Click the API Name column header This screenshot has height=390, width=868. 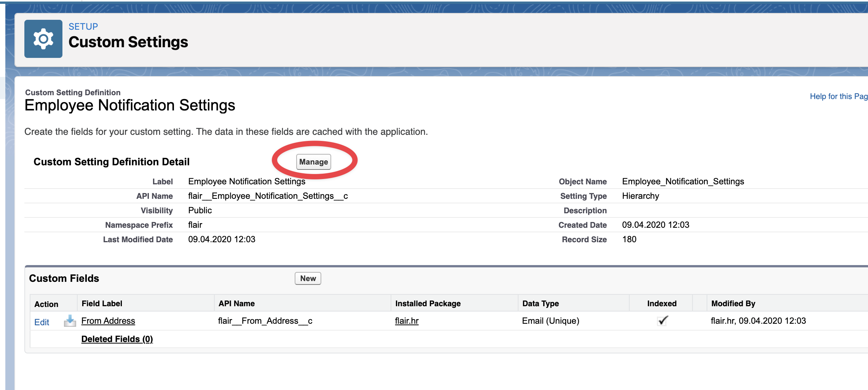coord(236,304)
